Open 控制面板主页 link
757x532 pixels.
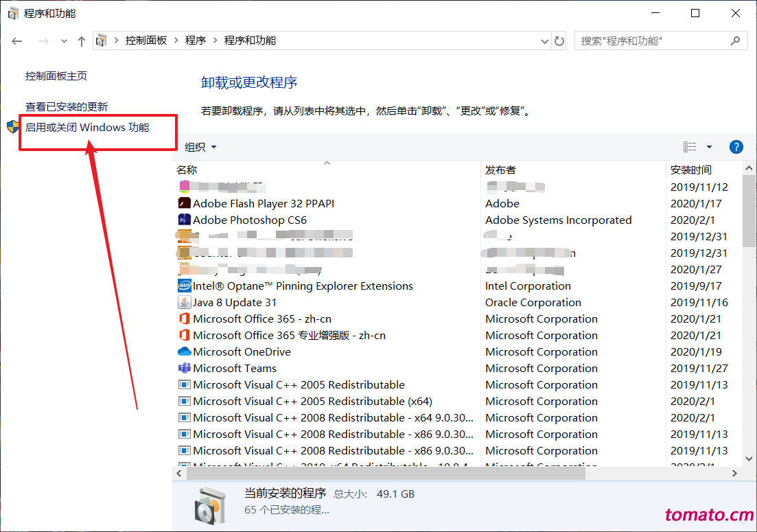[x=56, y=76]
